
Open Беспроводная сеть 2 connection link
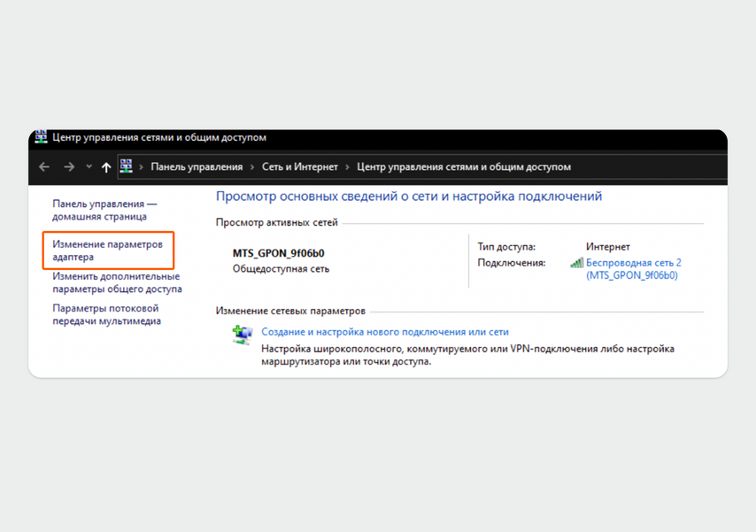click(x=634, y=269)
